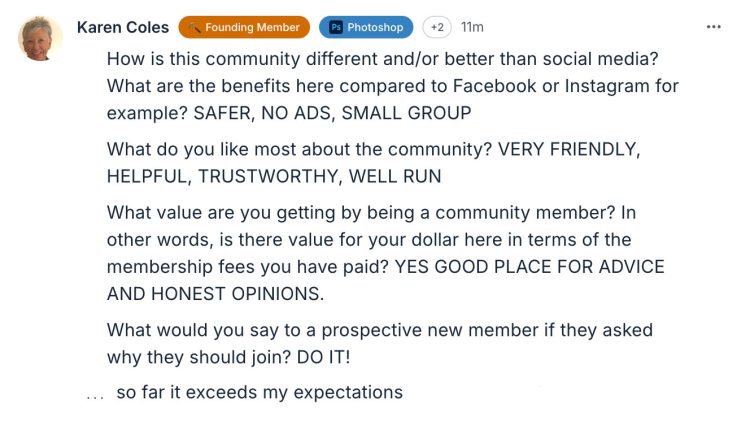Click the 'HELPFUL, TRUSTWORTHY, WELL RUN' line
This screenshot has height=430, width=750.
point(273,176)
